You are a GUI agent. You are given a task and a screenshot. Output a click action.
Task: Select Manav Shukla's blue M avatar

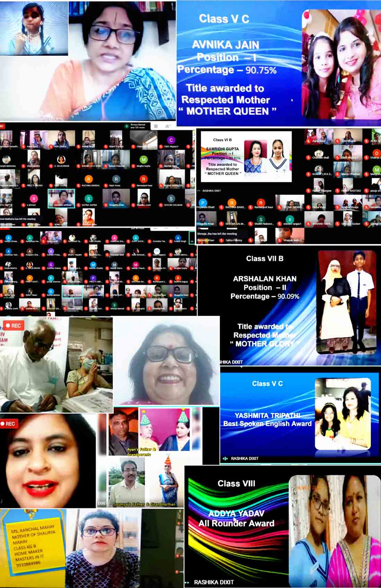point(93,265)
